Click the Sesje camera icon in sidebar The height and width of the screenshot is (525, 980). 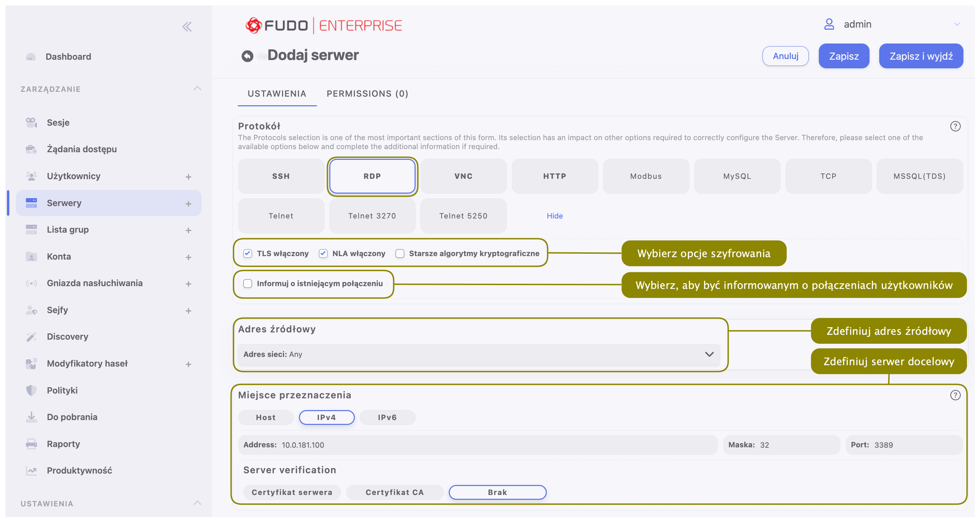[x=31, y=123]
